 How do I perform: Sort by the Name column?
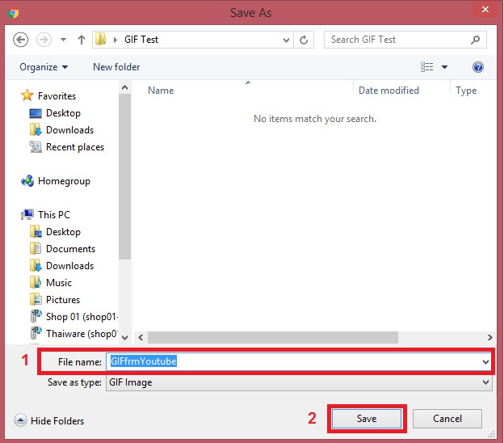tap(161, 91)
